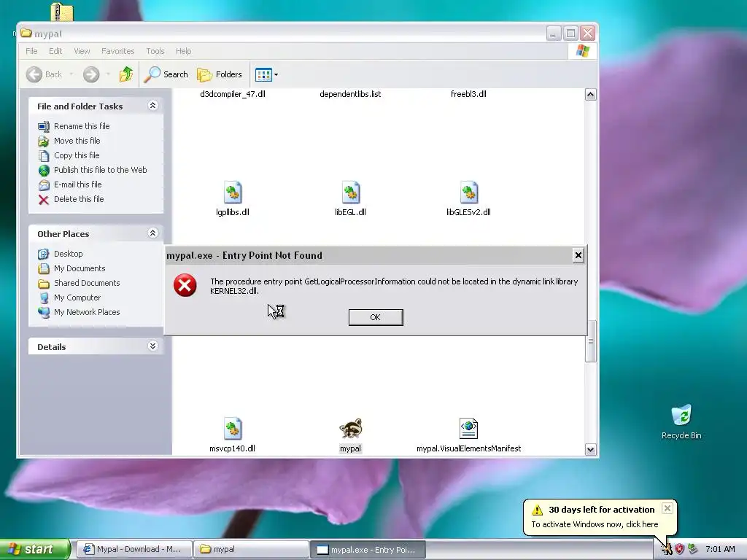Click the activation keys tray icon
747x560 pixels.
(667, 549)
